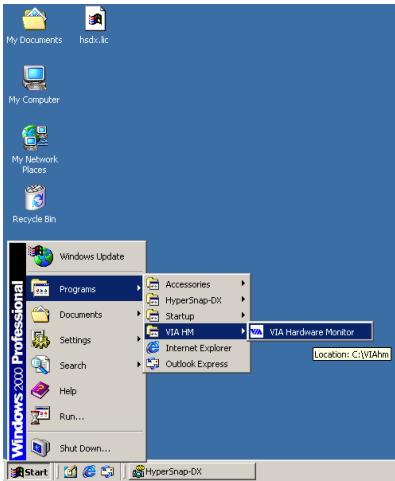Click the HyperSnap-DX taskbar icon

[138, 471]
